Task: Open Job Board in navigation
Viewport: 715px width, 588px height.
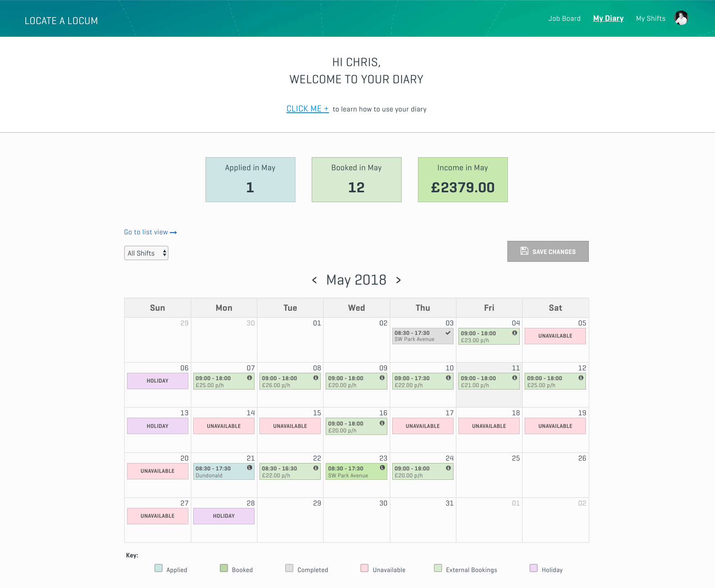Action: click(564, 18)
